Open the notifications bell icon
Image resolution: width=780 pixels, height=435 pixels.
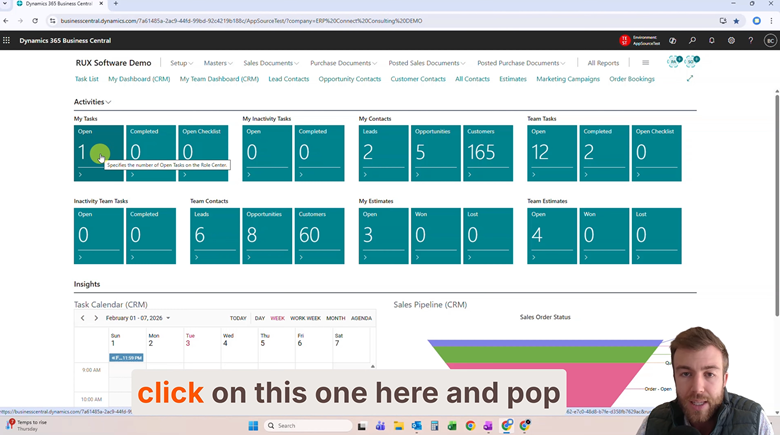click(x=711, y=40)
